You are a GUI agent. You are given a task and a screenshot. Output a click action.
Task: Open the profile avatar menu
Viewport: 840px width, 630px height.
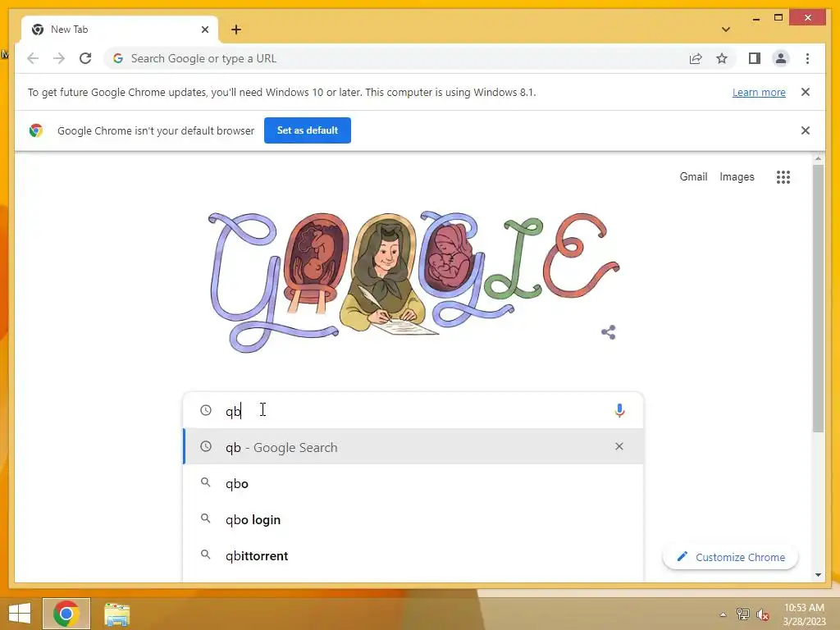pyautogui.click(x=781, y=58)
